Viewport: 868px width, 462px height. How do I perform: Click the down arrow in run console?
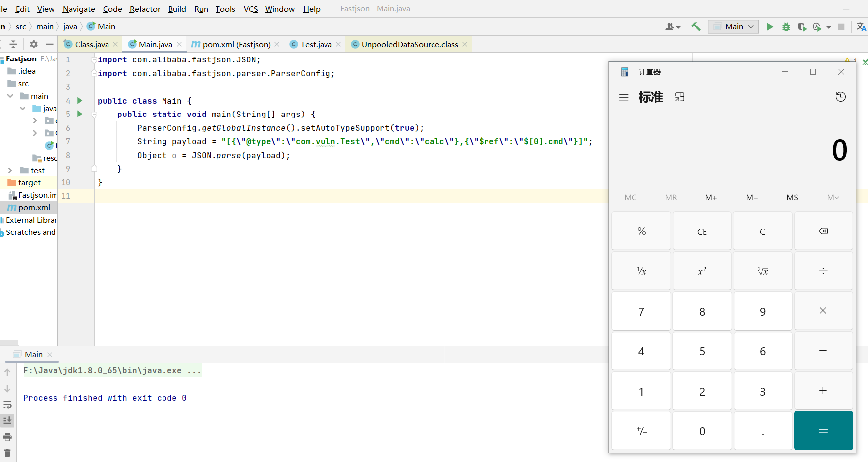[x=7, y=389]
